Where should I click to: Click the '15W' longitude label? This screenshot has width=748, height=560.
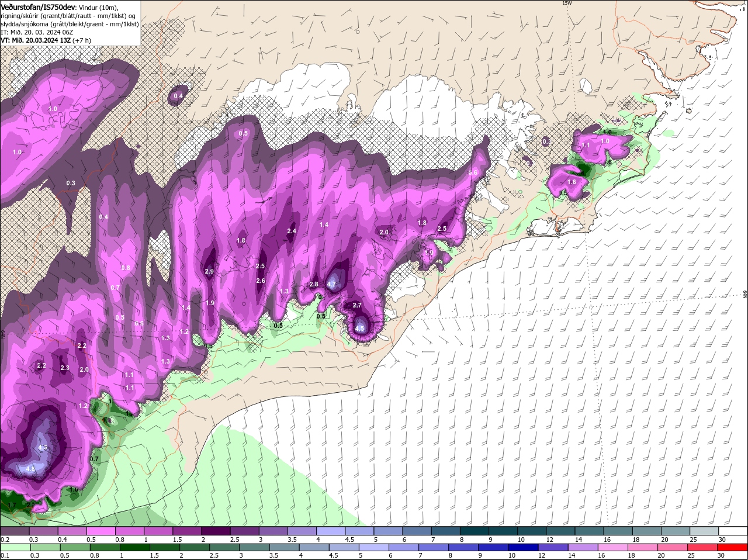(566, 3)
